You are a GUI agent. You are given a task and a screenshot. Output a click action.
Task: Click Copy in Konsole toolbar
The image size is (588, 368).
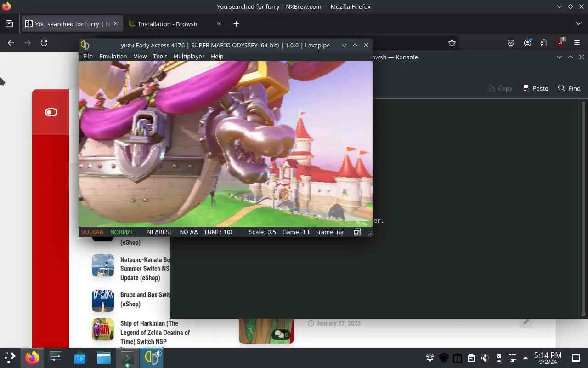[x=500, y=88]
